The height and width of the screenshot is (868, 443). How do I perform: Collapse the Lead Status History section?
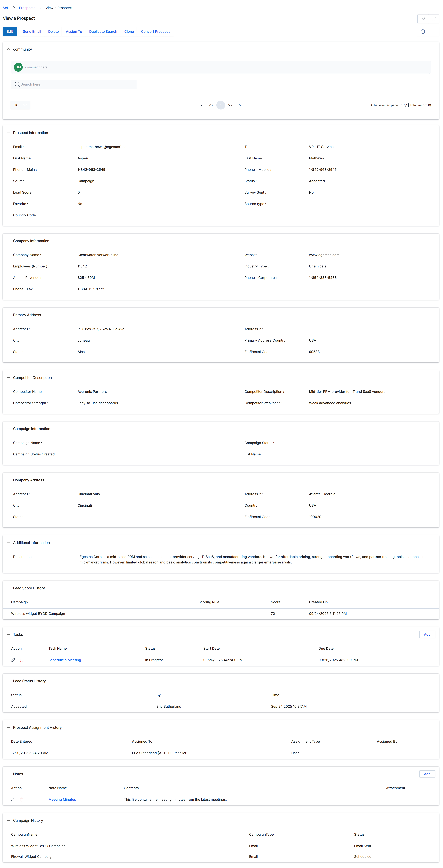point(8,681)
